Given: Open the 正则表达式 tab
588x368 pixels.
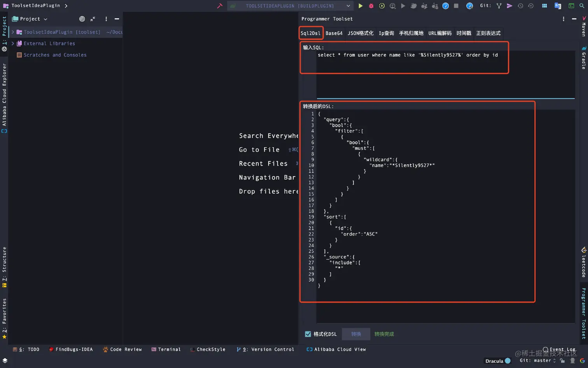Looking at the screenshot, I should 488,33.
